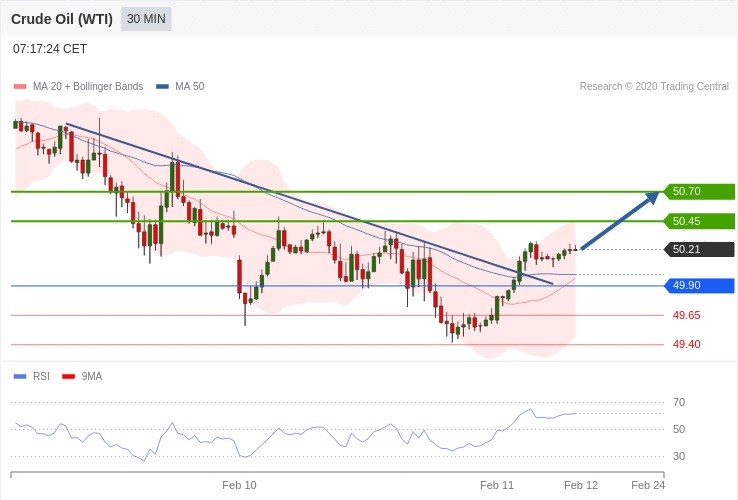Click the red 49.40 support value
This screenshot has width=738, height=500.
687,345
